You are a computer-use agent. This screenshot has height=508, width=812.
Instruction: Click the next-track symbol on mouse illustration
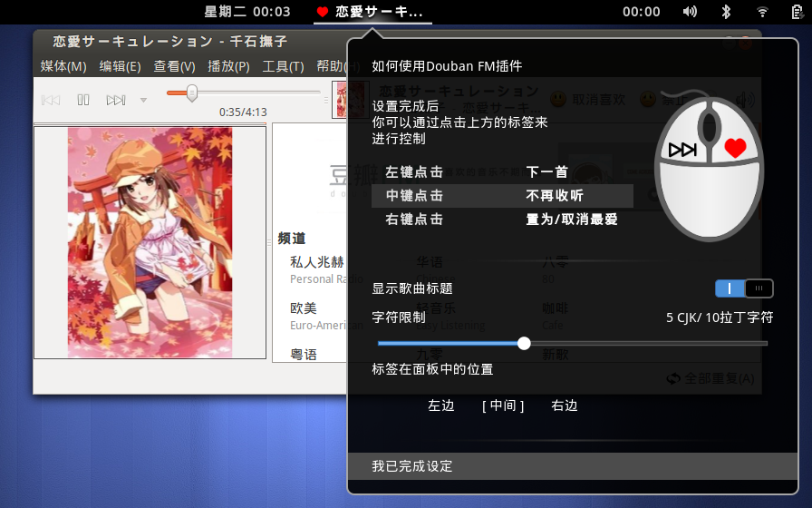click(x=682, y=150)
